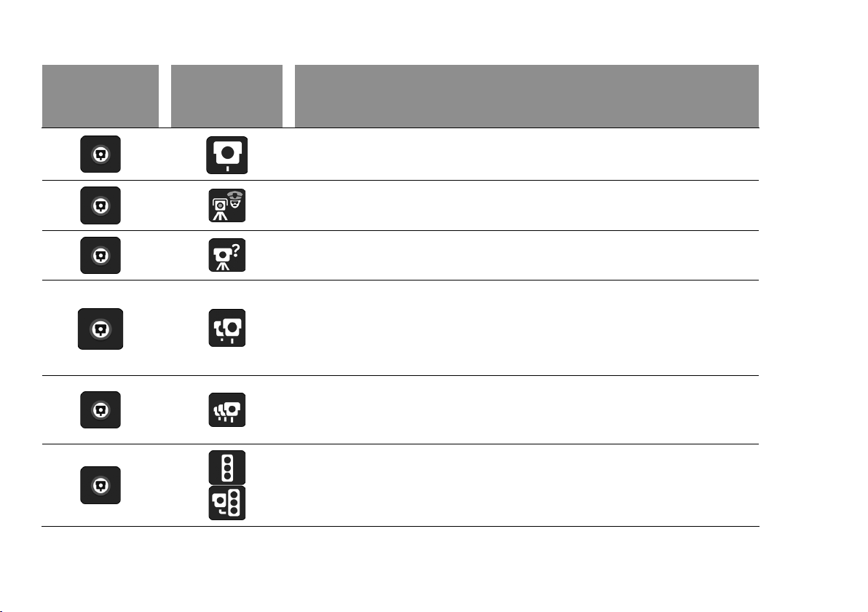The width and height of the screenshot is (868, 612).
Task: Click blank description cell beside two-camera icon
Action: click(x=526, y=328)
